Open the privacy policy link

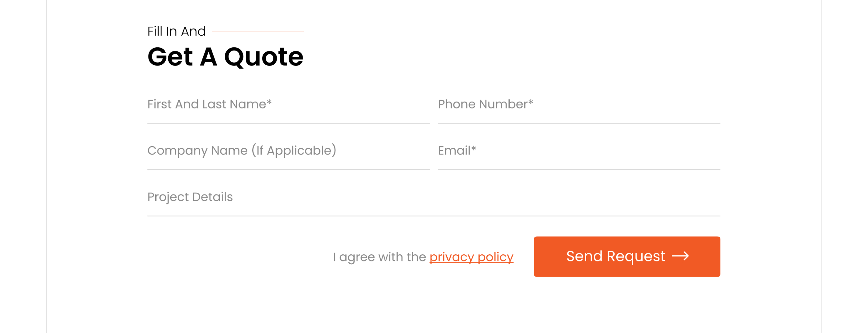click(x=471, y=257)
